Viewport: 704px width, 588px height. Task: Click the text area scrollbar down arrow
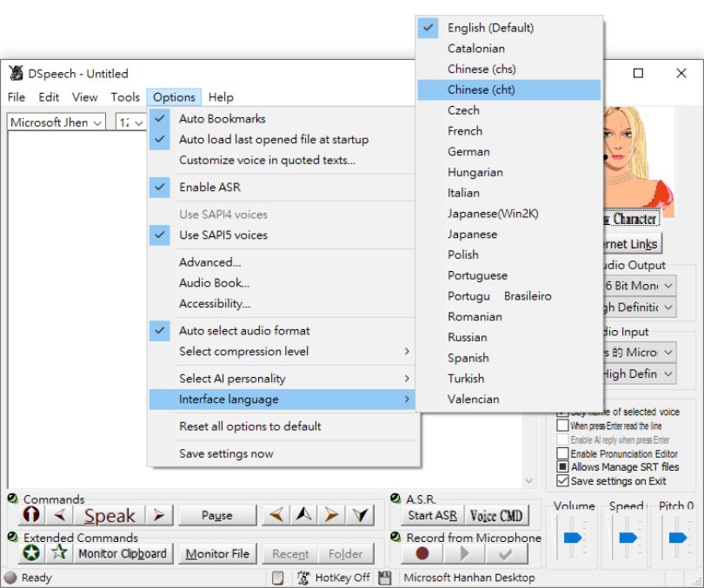(x=529, y=481)
